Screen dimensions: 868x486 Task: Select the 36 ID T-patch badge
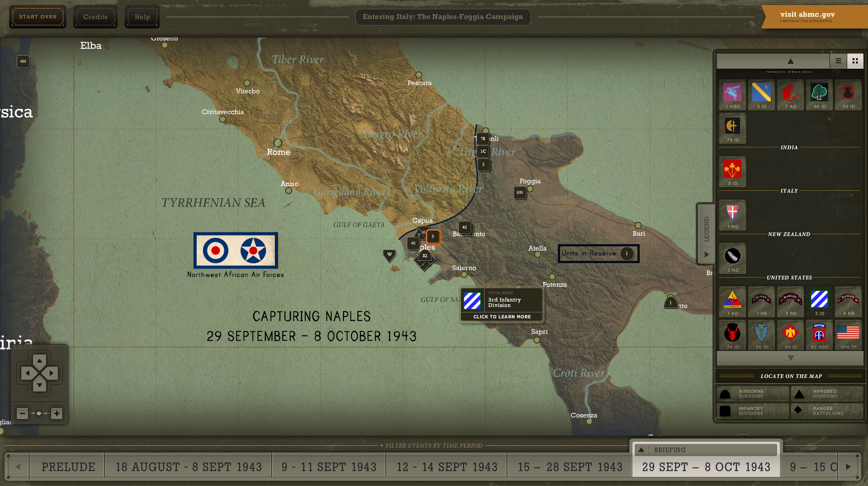click(x=761, y=335)
